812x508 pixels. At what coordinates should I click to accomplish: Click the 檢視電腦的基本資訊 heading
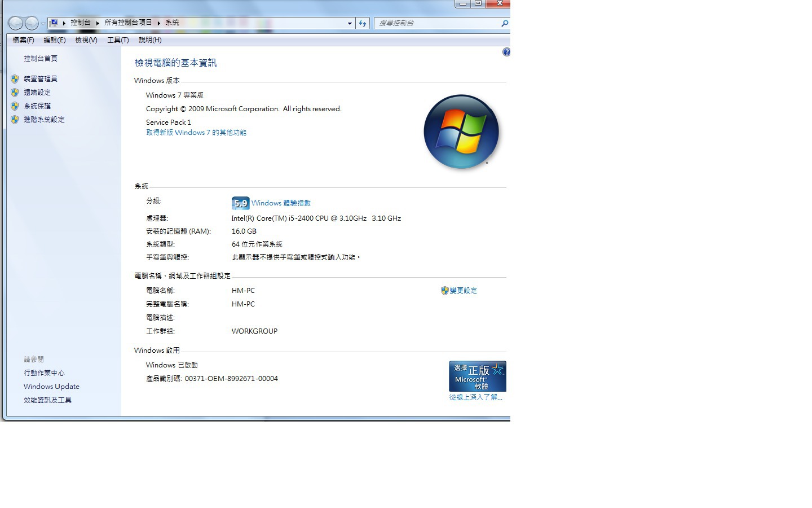175,63
